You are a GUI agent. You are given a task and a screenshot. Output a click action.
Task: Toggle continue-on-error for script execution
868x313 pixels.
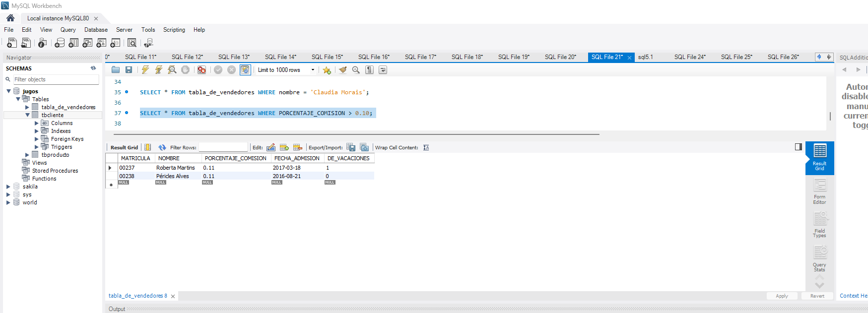tap(201, 70)
